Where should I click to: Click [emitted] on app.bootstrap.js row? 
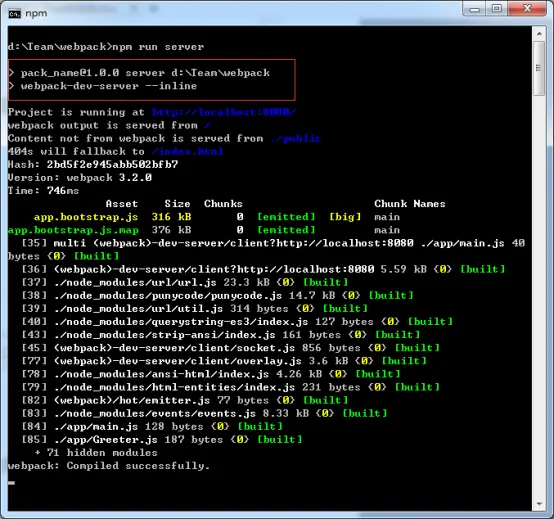286,217
